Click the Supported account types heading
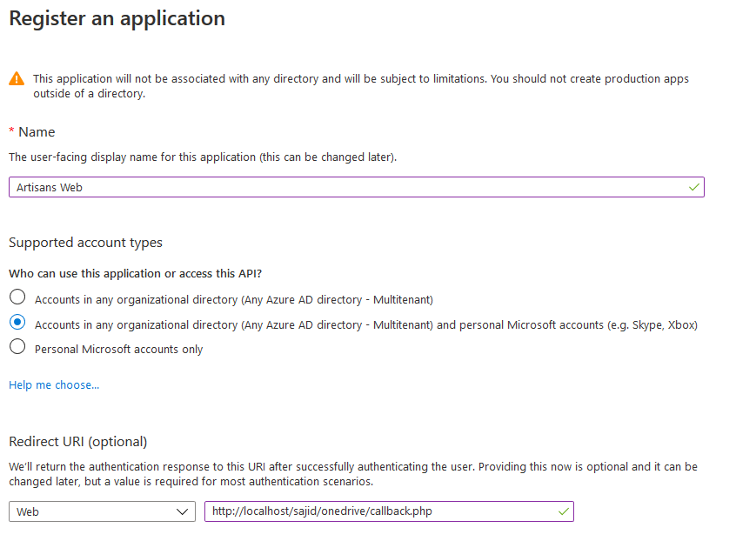 click(x=86, y=243)
